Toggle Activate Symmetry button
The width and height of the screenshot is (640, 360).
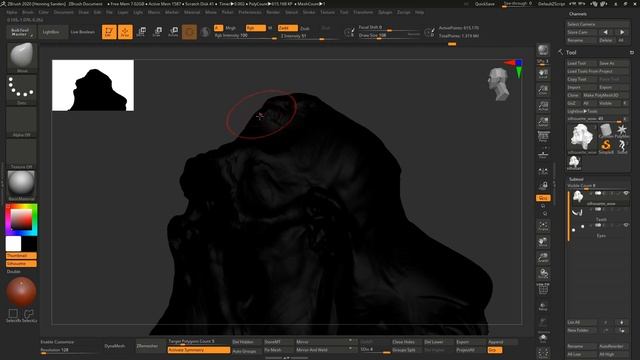coord(199,350)
